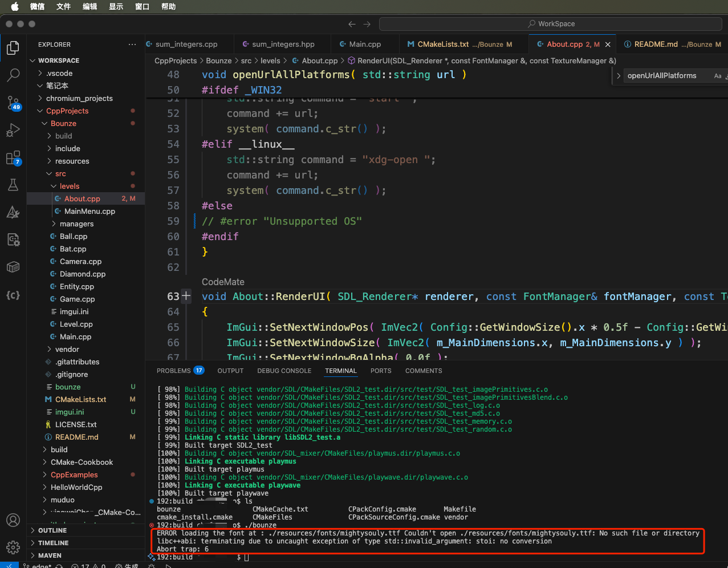Viewport: 728px width, 568px height.
Task: Open the DEBUG CONSOLE panel tab
Action: pos(284,371)
